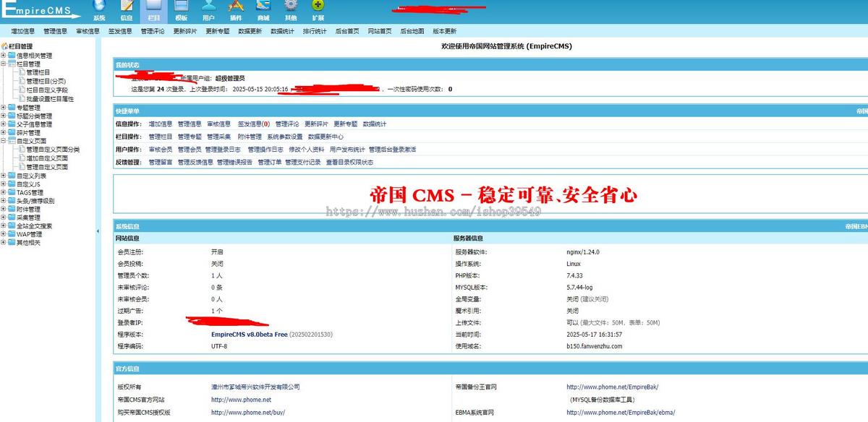
Task: Select 全站全文搜索 in the tree
Action: [34, 226]
